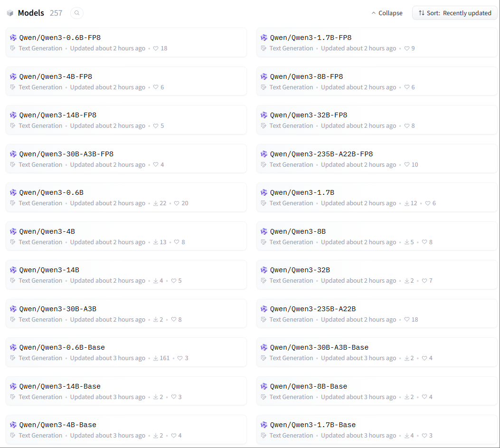Viewport: 500px width, 448px height.
Task: Click the Qwen logo icon beside Qwen3-1.7B
Action: (x=264, y=193)
